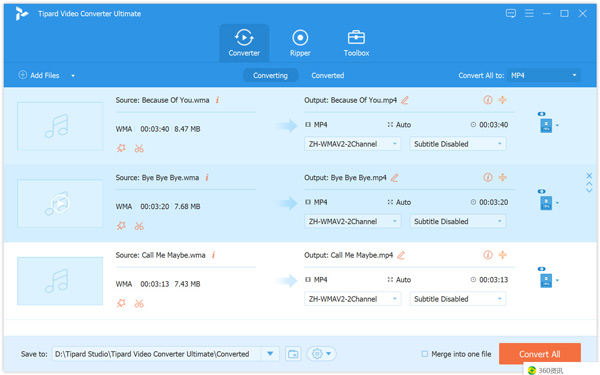Show the Converted list
This screenshot has width=600, height=375.
(x=328, y=75)
